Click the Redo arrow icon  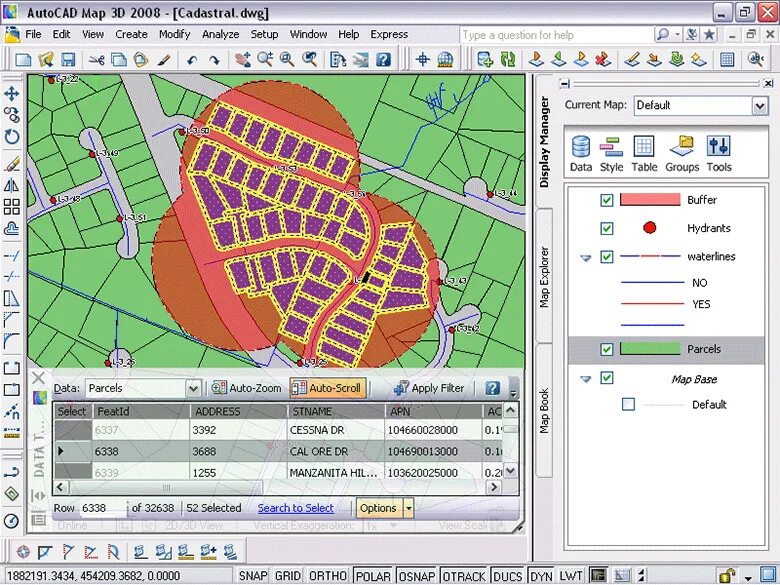pyautogui.click(x=214, y=61)
